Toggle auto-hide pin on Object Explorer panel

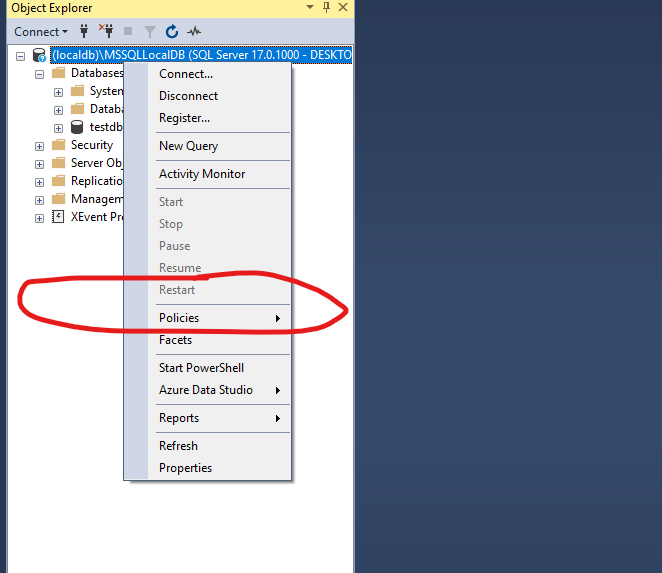coord(326,8)
